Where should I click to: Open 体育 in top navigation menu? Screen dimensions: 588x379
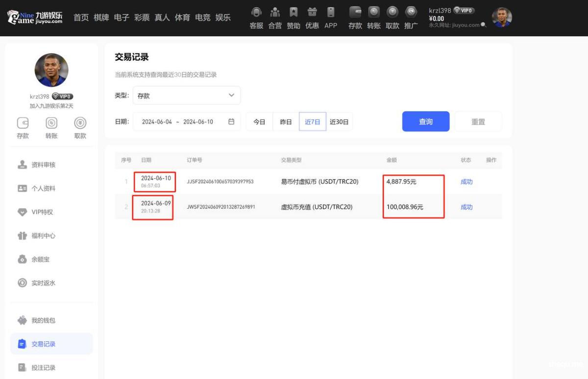pyautogui.click(x=182, y=18)
